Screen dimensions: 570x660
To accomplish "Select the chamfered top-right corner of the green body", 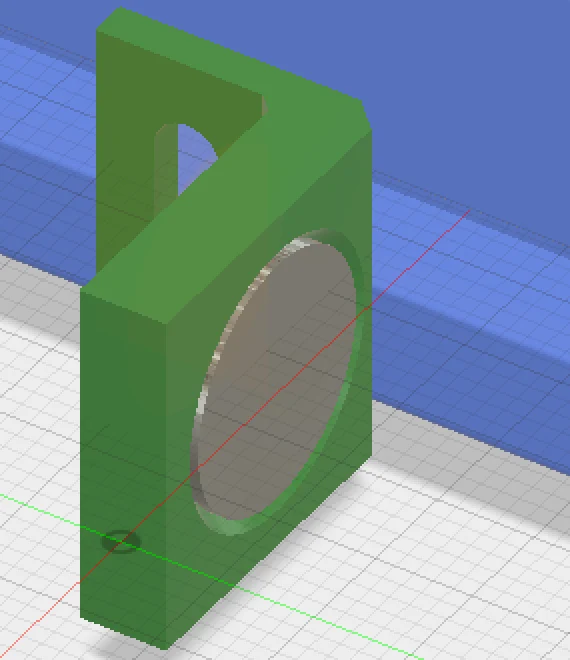I will click(x=366, y=114).
